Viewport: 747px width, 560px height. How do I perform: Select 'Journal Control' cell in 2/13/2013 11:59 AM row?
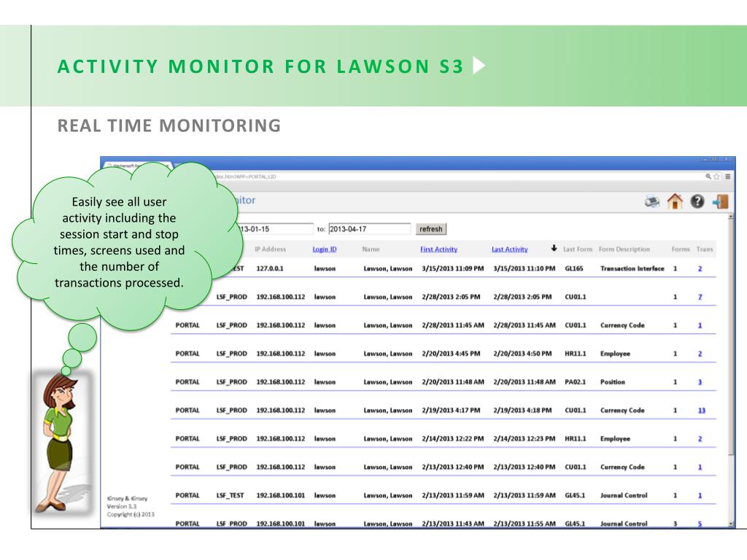(x=624, y=495)
